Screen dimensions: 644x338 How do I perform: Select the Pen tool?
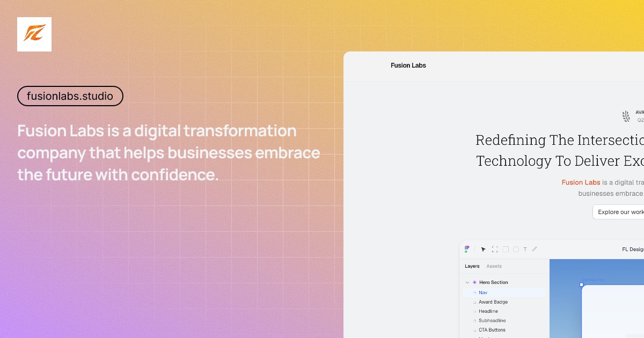click(x=535, y=249)
